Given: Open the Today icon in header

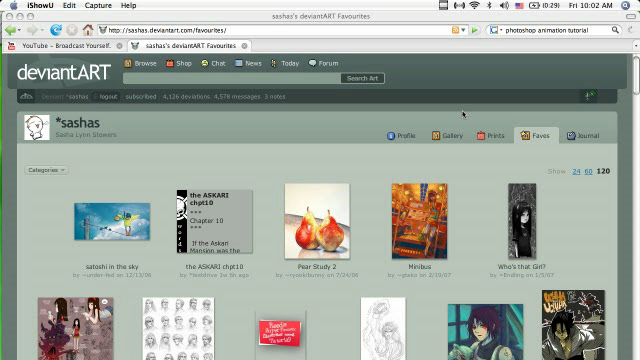Looking at the screenshot, I should click(274, 63).
